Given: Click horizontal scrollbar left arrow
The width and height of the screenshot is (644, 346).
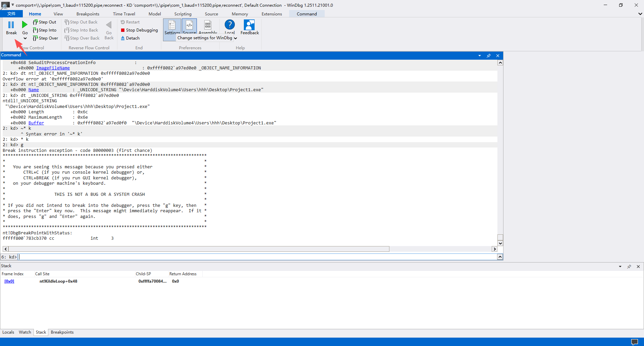Looking at the screenshot, I should [5, 249].
